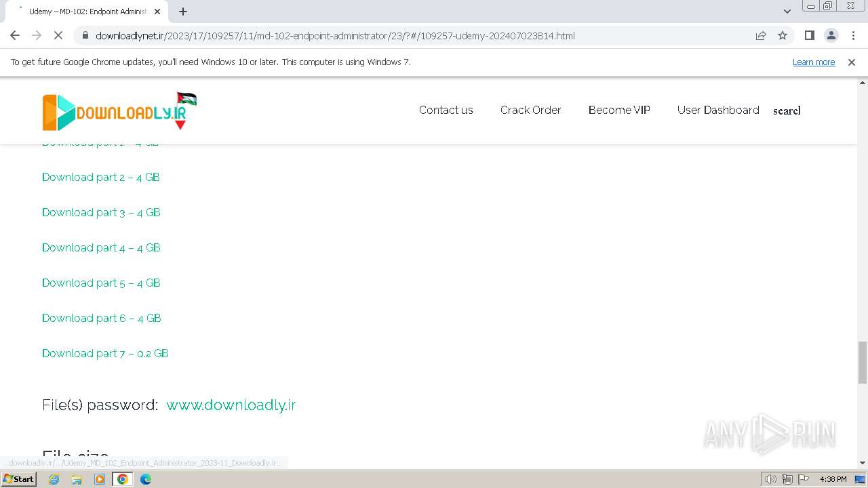Image resolution: width=868 pixels, height=488 pixels.
Task: Dismiss the Chrome update notification bar
Action: (x=852, y=62)
